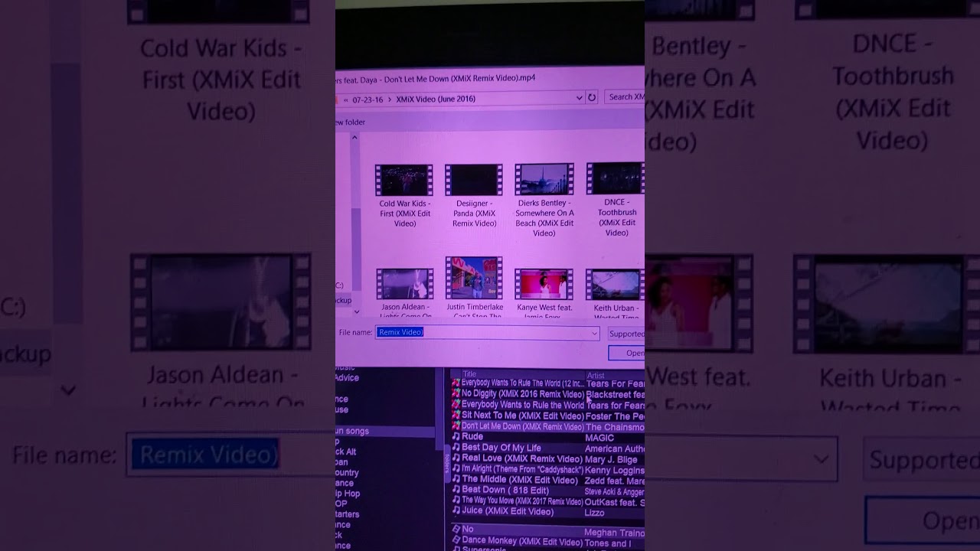Select the Hip Hop folder in sidebar
980x551 pixels.
pos(348,494)
